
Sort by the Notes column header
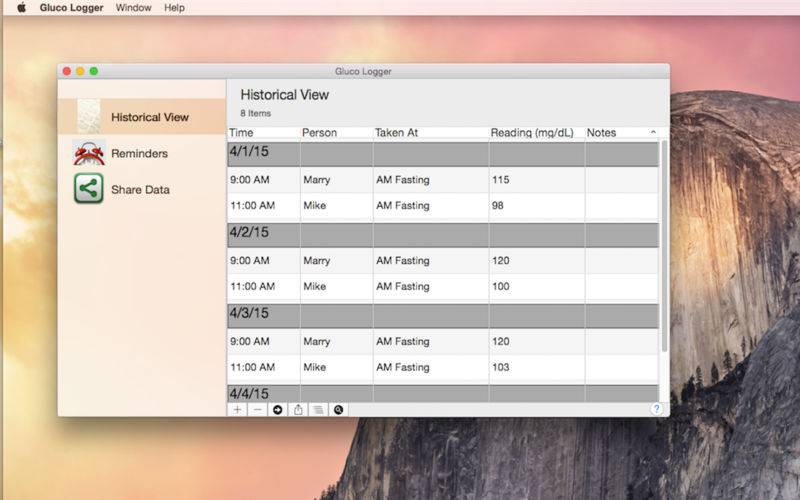tap(621, 133)
